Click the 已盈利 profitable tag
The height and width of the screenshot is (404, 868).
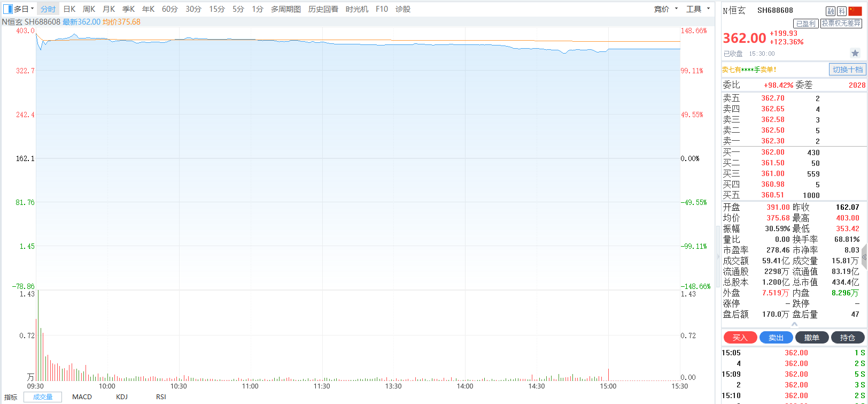[x=806, y=24]
